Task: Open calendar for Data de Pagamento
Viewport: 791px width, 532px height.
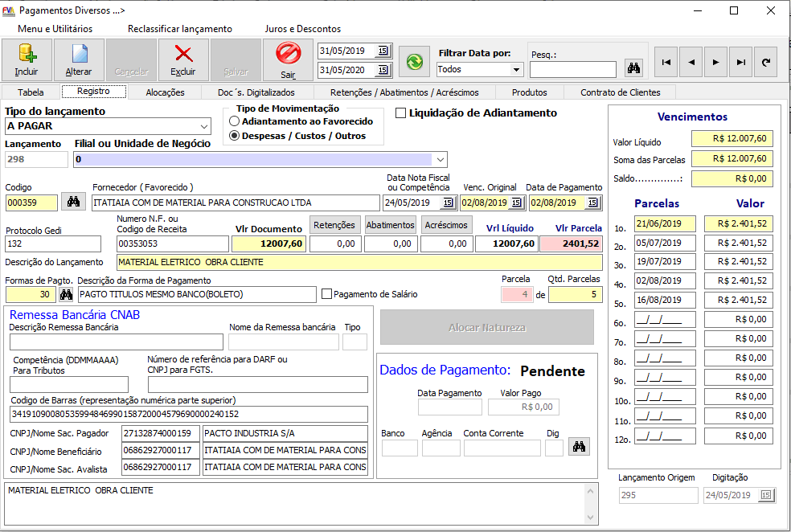Action: pos(593,203)
